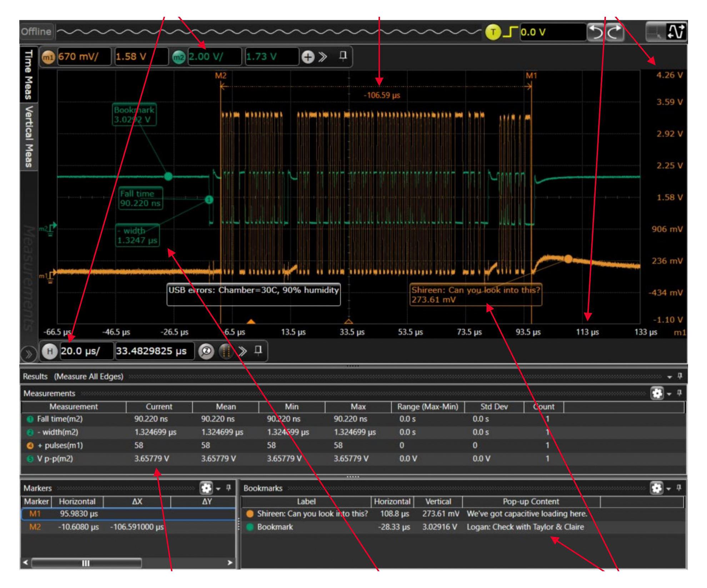Image resolution: width=707 pixels, height=588 pixels.
Task: Open the Bookmarks panel settings gear
Action: pyautogui.click(x=657, y=488)
